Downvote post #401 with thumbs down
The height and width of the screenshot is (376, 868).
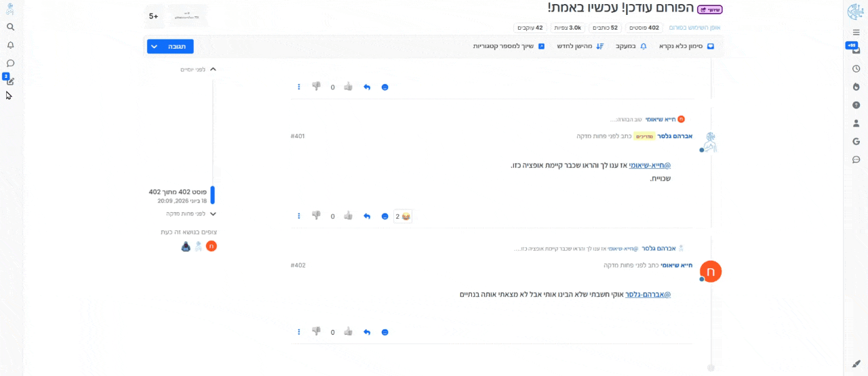(316, 215)
